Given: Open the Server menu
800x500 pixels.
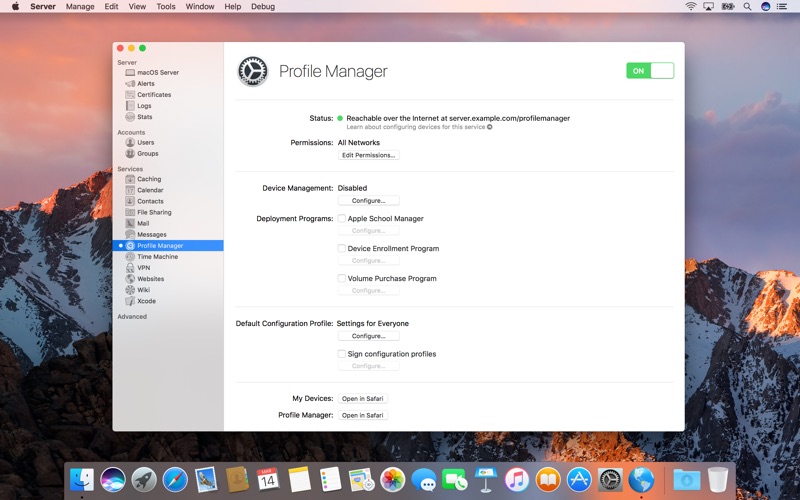Looking at the screenshot, I should tap(43, 7).
